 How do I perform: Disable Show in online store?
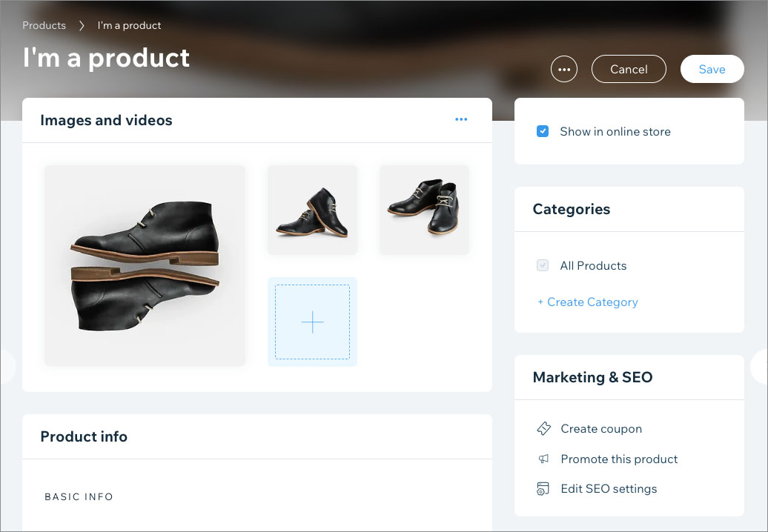(543, 130)
